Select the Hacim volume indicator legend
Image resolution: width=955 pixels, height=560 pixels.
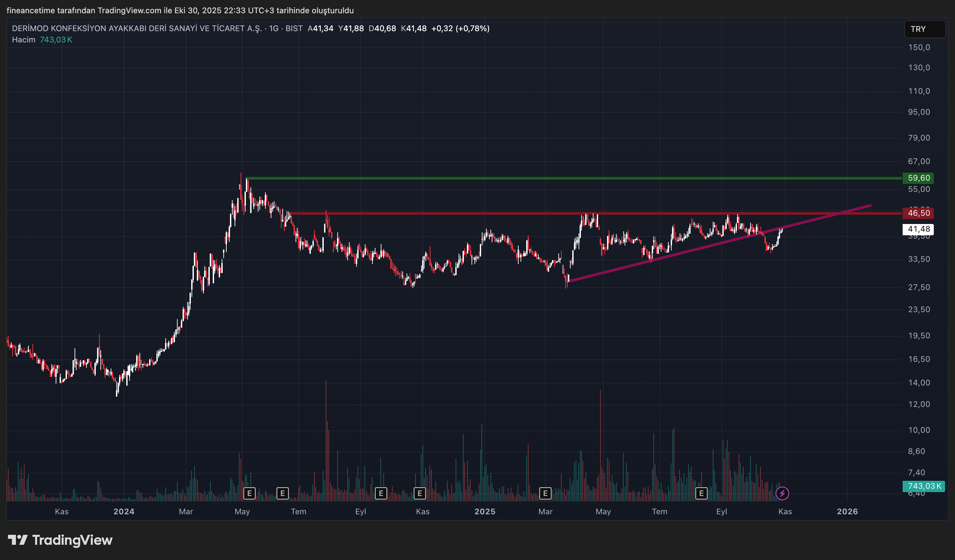24,40
